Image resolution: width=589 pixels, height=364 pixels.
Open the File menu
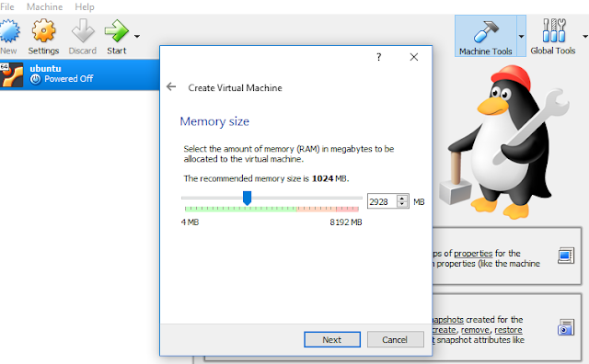pos(7,6)
